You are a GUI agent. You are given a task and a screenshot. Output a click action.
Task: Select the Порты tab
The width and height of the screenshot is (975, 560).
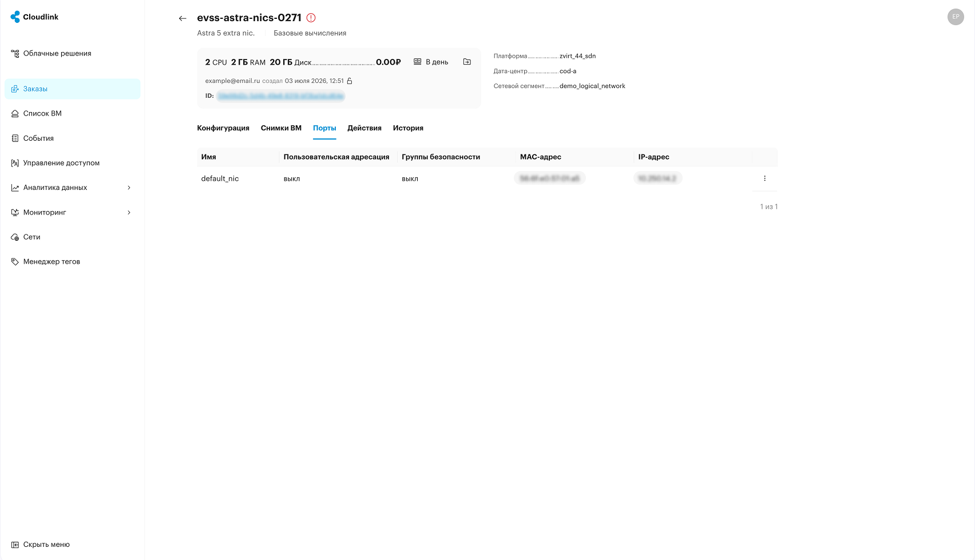point(324,128)
